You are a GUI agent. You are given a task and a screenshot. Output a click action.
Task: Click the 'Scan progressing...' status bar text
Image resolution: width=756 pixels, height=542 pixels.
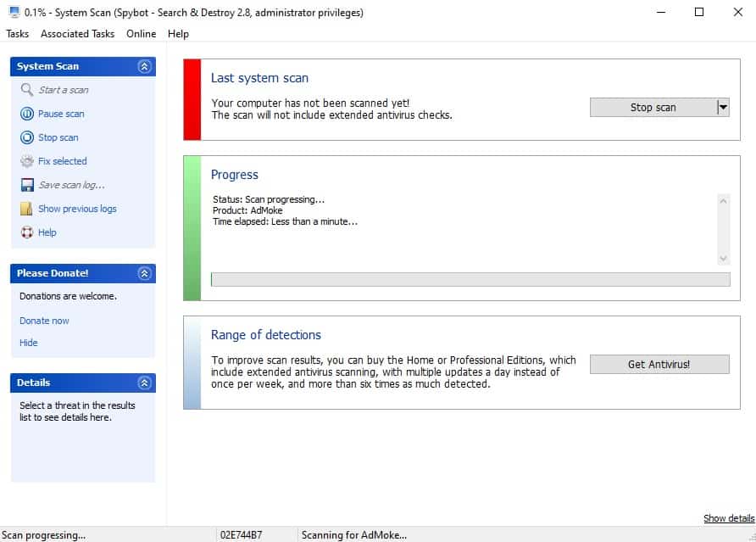click(x=43, y=535)
